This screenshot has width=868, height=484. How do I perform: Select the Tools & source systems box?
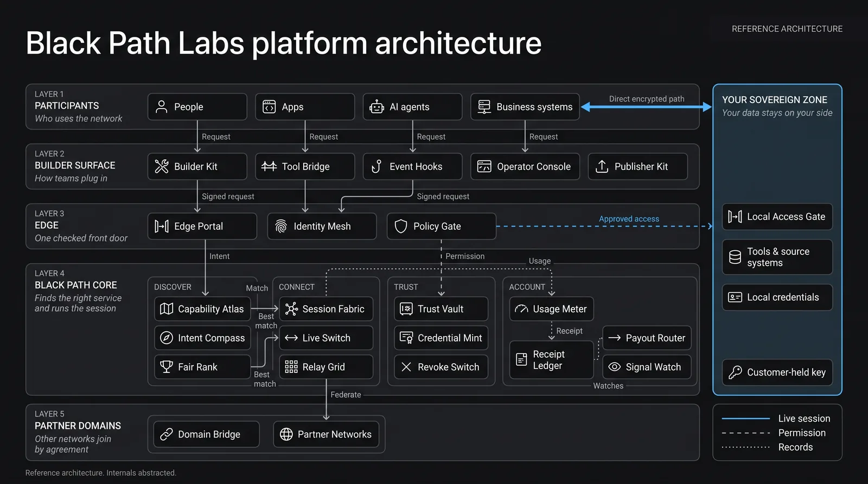pyautogui.click(x=777, y=257)
